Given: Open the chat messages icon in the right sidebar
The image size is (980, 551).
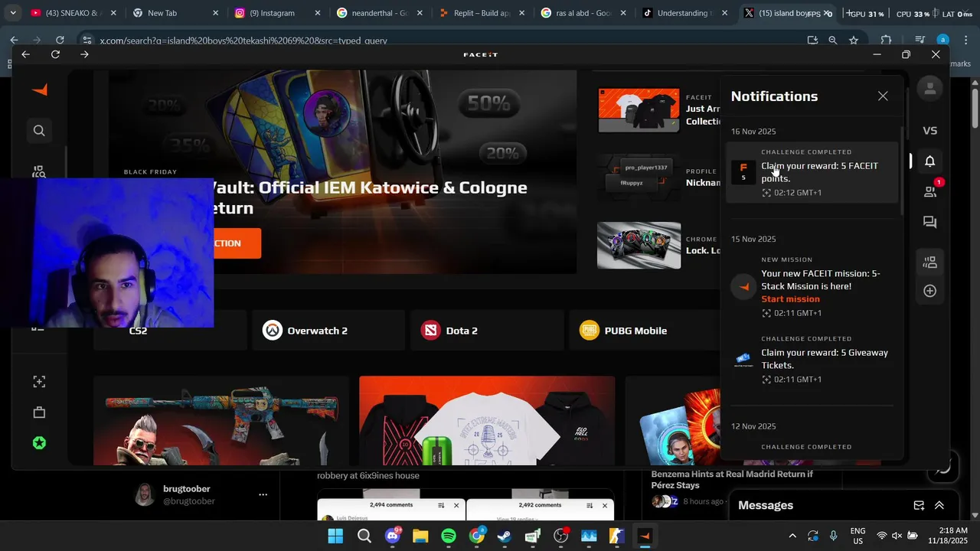Looking at the screenshot, I should click(930, 223).
